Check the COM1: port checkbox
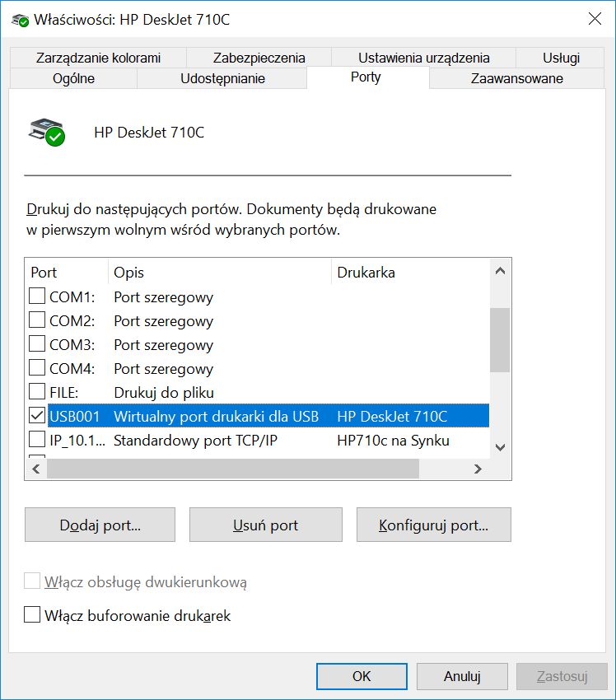 click(x=36, y=296)
